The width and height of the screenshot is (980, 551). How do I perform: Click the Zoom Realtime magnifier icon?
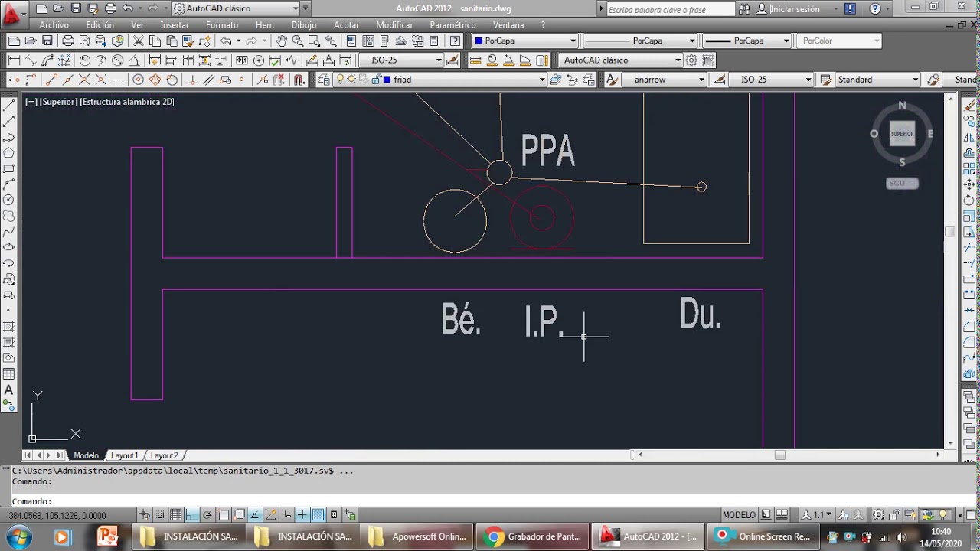point(298,41)
